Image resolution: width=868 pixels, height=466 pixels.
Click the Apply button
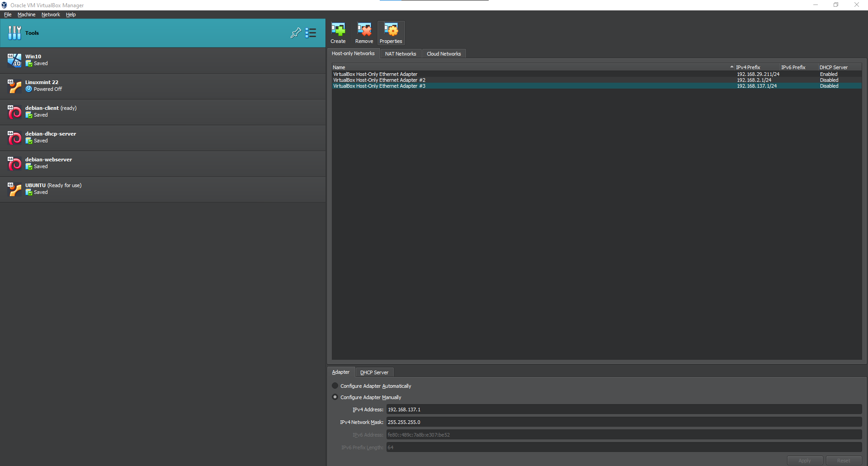pyautogui.click(x=804, y=461)
